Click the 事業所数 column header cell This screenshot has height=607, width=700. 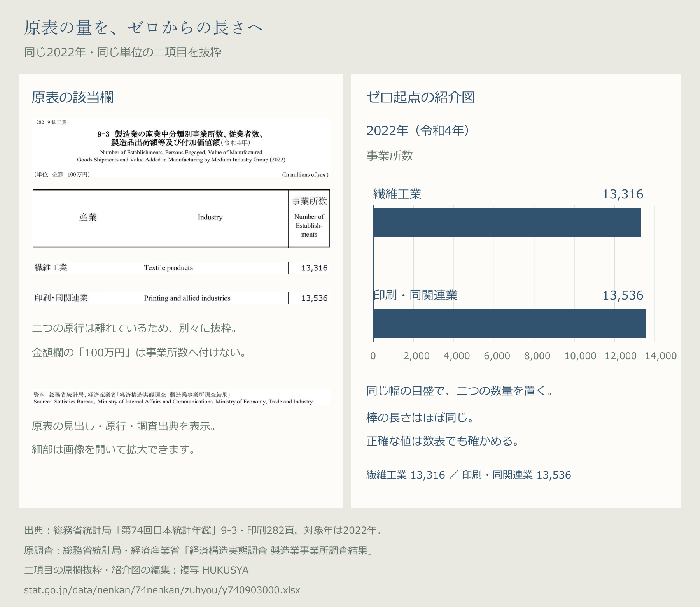[309, 218]
